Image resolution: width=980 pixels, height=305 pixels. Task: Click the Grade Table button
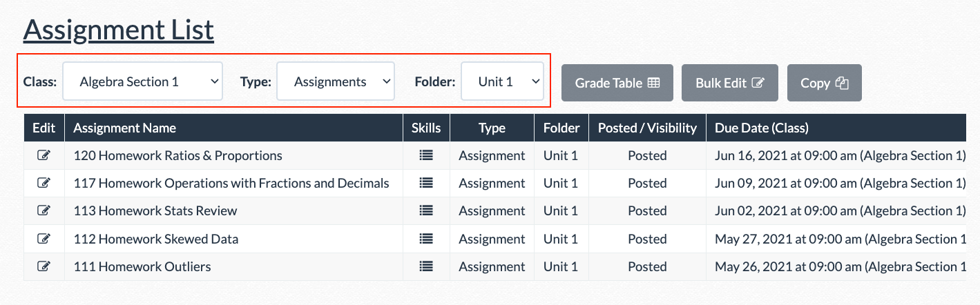click(x=617, y=83)
